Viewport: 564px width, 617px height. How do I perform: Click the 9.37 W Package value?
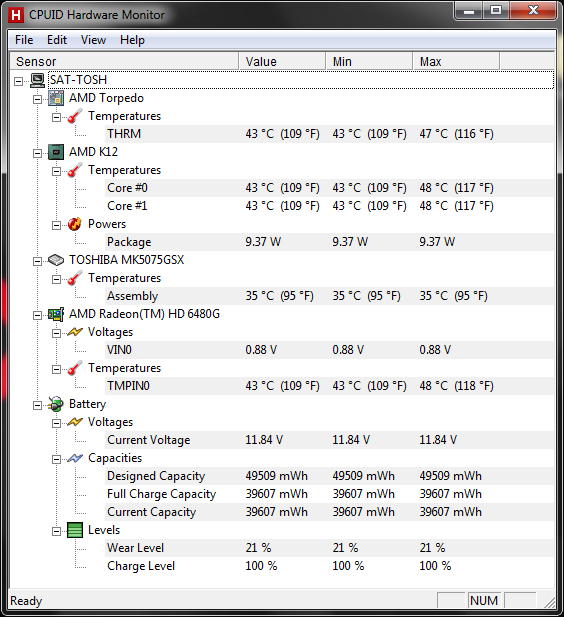coord(263,242)
